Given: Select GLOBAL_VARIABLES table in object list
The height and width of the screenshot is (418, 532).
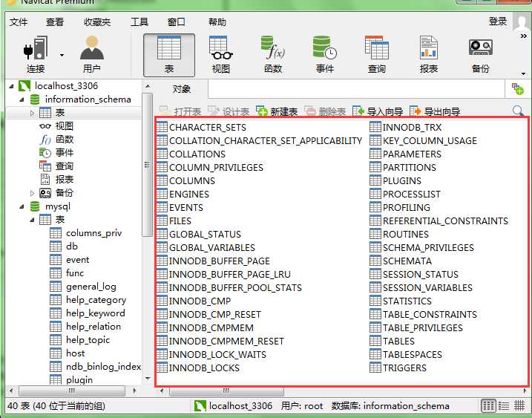Looking at the screenshot, I should pos(206,247).
